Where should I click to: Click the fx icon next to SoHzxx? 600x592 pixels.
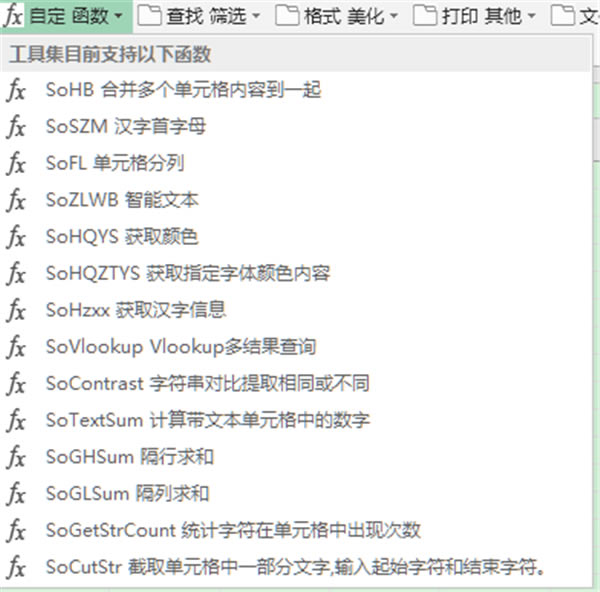click(16, 310)
